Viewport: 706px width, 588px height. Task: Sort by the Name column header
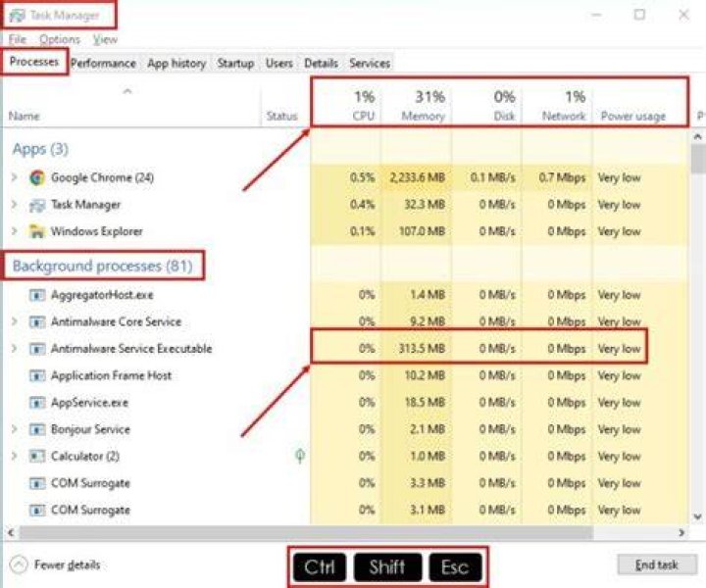coord(25,117)
